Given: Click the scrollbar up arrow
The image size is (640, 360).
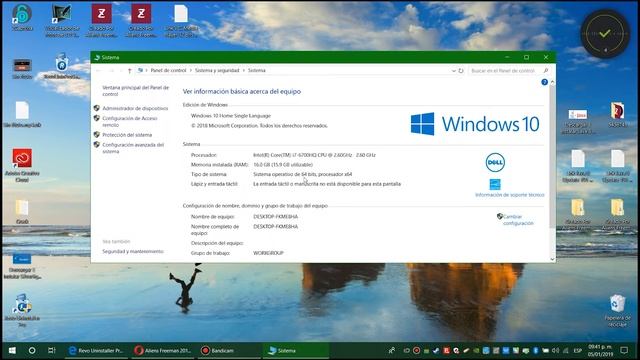Looking at the screenshot, I should click(552, 82).
